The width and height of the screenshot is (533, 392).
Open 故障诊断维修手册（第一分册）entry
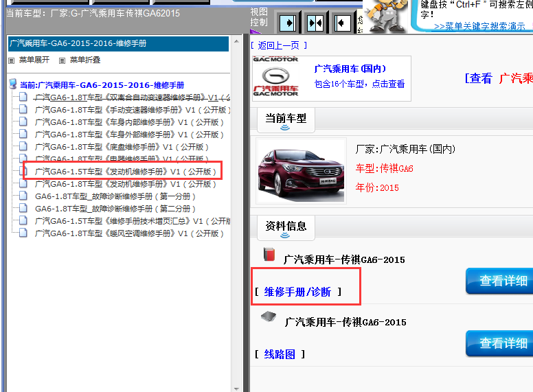[x=115, y=196]
